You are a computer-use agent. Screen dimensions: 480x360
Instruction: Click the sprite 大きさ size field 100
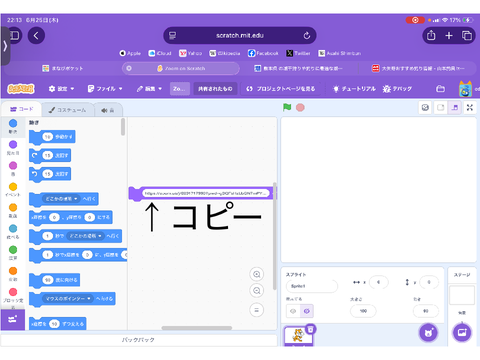tap(363, 311)
